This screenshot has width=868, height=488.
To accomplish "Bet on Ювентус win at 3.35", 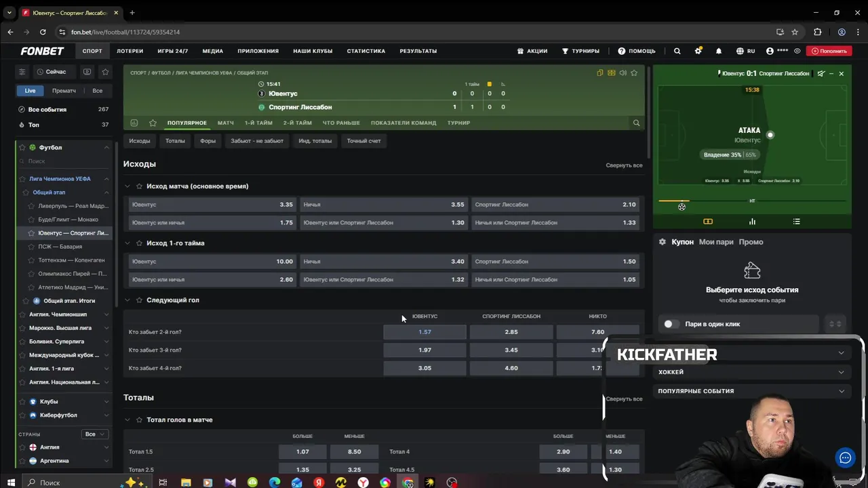I will (x=212, y=205).
